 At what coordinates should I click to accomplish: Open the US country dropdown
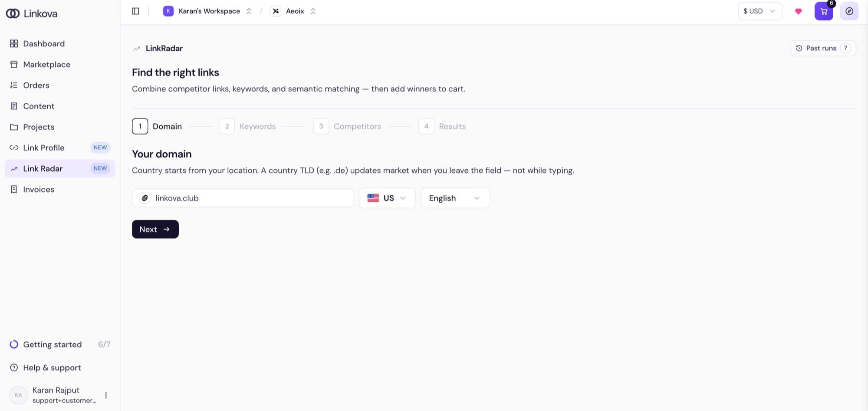(x=387, y=198)
